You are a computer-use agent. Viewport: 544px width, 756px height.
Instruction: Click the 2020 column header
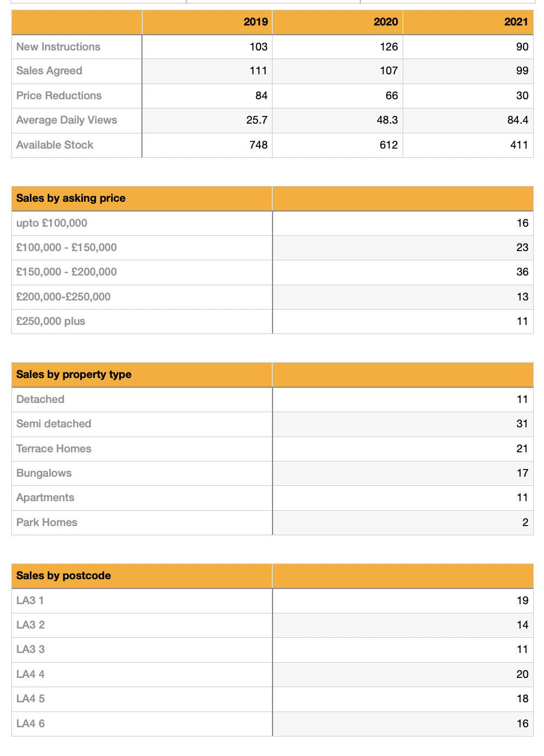(x=385, y=22)
